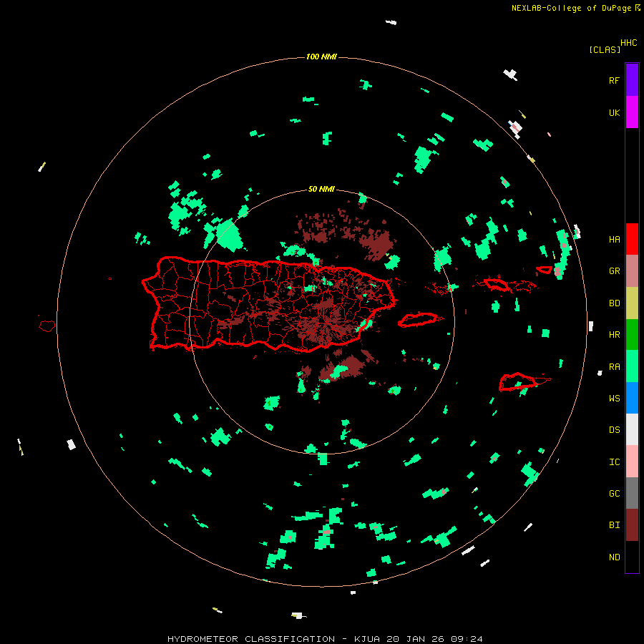Click the ND legend label
This screenshot has width=644, height=644.
[x=614, y=557]
